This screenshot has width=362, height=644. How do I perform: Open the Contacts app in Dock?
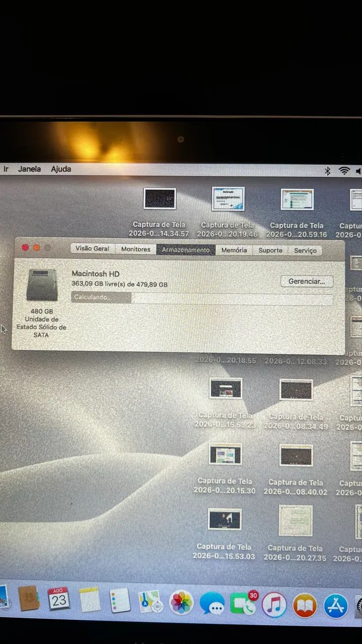click(29, 599)
